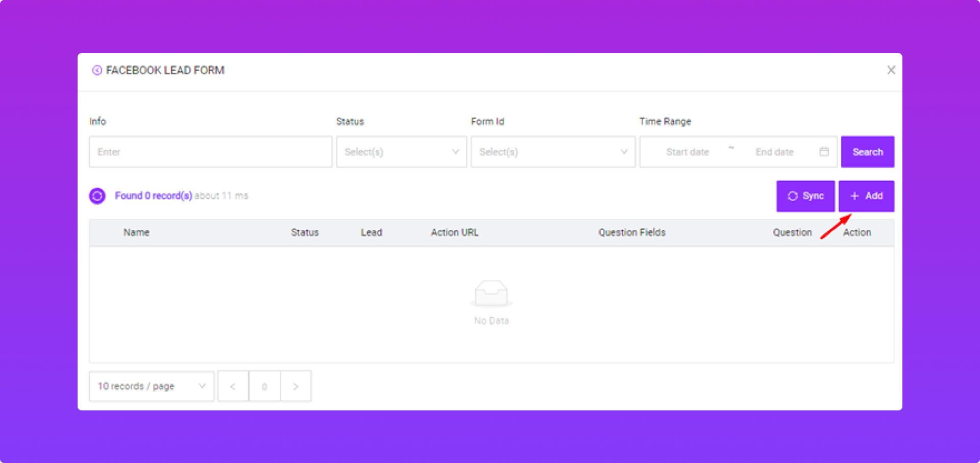Click the back arrow icon beside Facebook Lead Form
The height and width of the screenshot is (463, 980).
[x=96, y=70]
